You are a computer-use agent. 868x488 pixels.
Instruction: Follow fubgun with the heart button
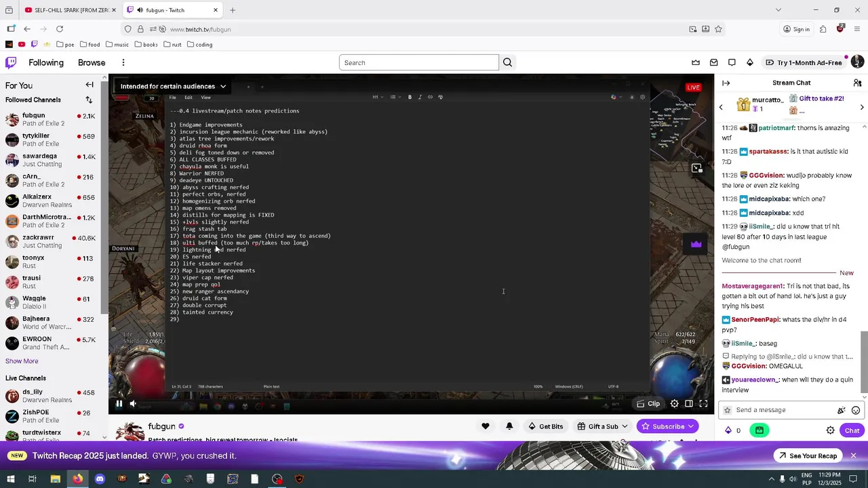tap(485, 426)
